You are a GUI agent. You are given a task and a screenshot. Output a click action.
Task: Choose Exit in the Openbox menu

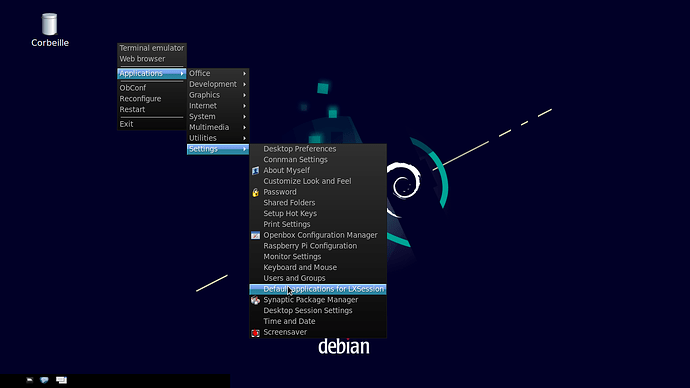pyautogui.click(x=151, y=124)
